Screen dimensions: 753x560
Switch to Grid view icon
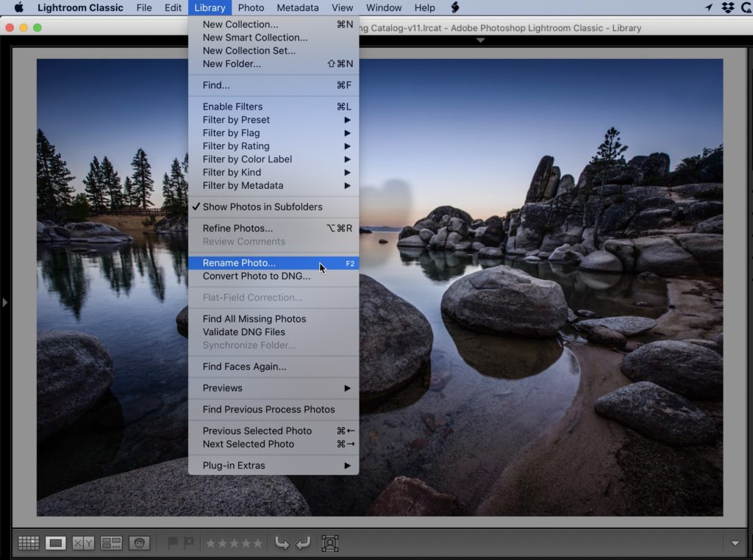(x=29, y=543)
